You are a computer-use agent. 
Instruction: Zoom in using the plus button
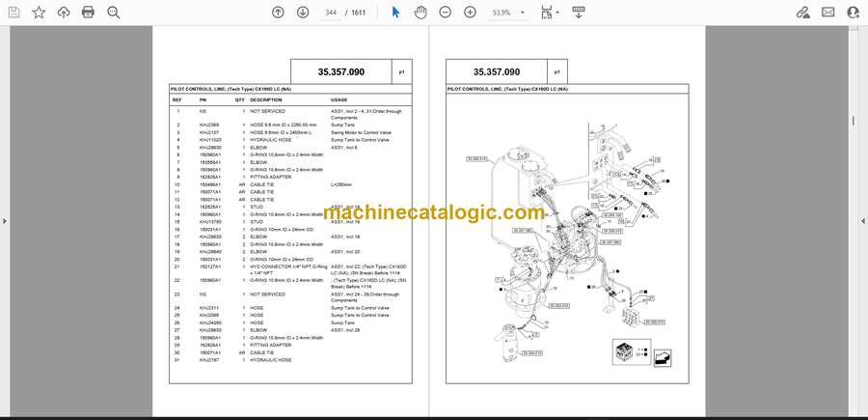[470, 13]
